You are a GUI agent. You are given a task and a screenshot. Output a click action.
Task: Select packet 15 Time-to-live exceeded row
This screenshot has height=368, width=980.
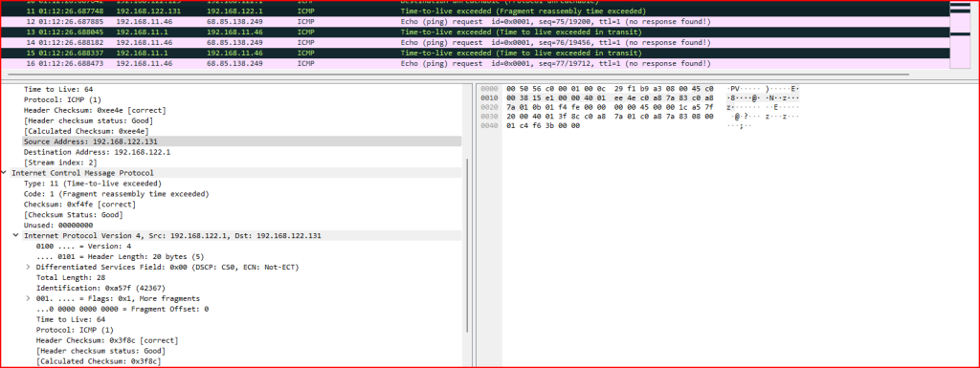[474, 53]
